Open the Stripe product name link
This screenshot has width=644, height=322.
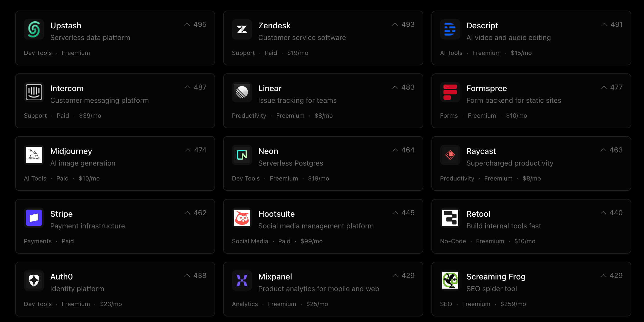pyautogui.click(x=61, y=214)
